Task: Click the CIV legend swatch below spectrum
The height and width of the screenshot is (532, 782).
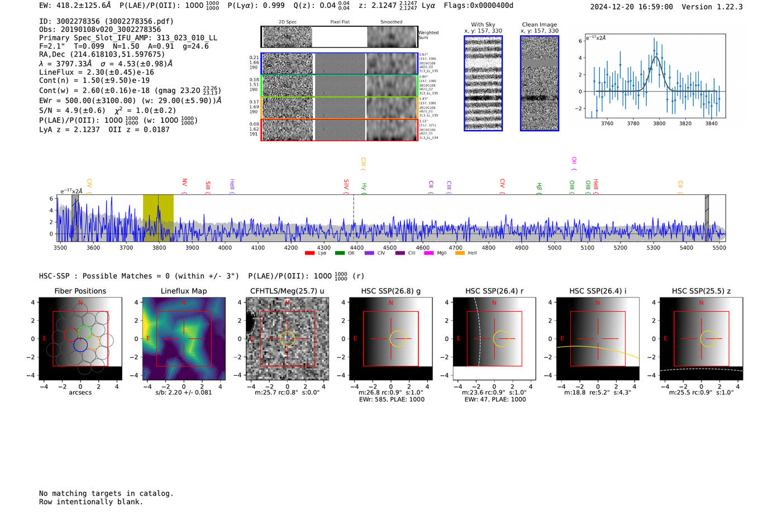Action: pyautogui.click(x=369, y=253)
